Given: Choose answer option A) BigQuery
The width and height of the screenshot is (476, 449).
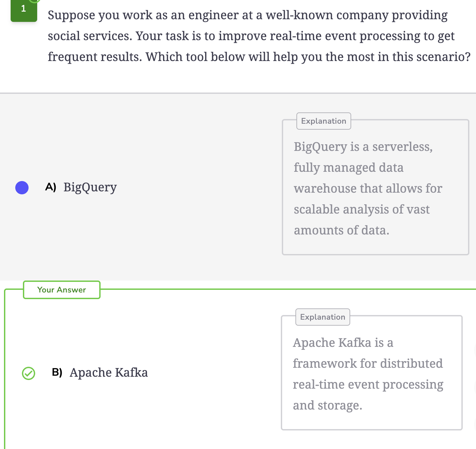Looking at the screenshot, I should tap(81, 187).
